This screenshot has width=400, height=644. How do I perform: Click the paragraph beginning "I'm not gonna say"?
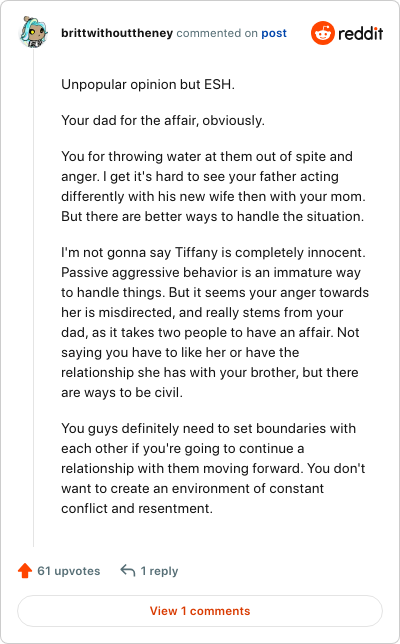click(215, 322)
